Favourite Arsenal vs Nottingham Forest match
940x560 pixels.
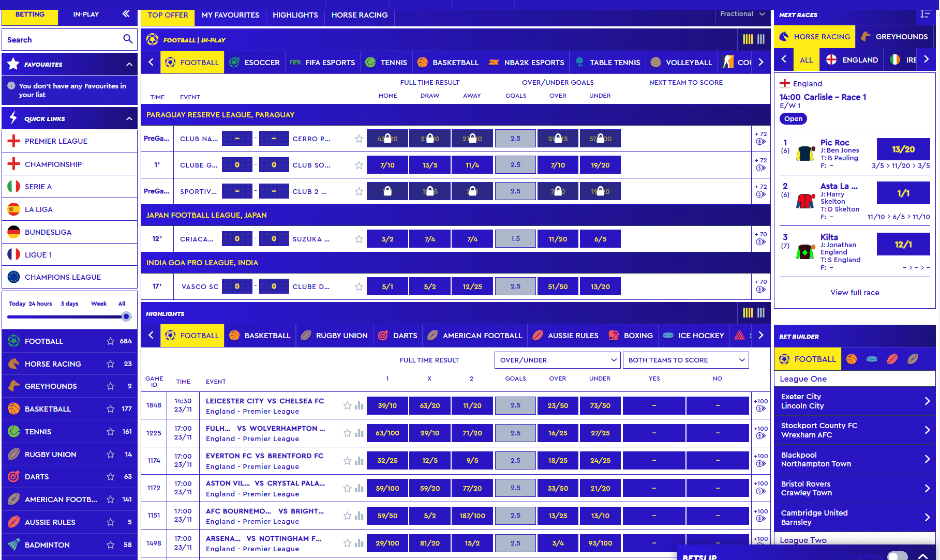[347, 543]
